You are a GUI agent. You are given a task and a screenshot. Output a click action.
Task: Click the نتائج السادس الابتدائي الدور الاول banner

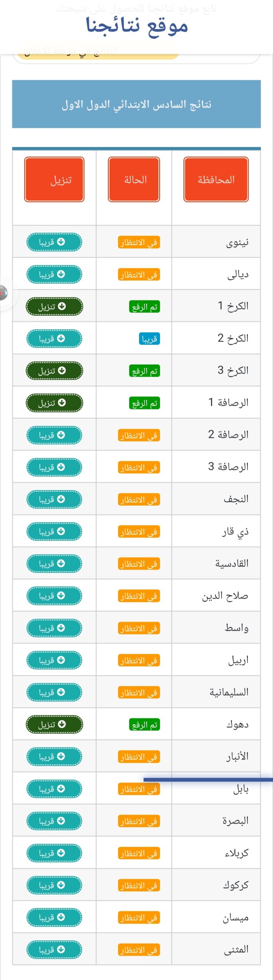136,104
